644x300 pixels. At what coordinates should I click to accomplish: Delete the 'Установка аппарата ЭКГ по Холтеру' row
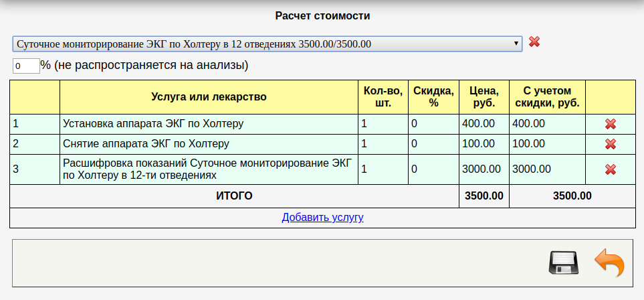click(610, 124)
